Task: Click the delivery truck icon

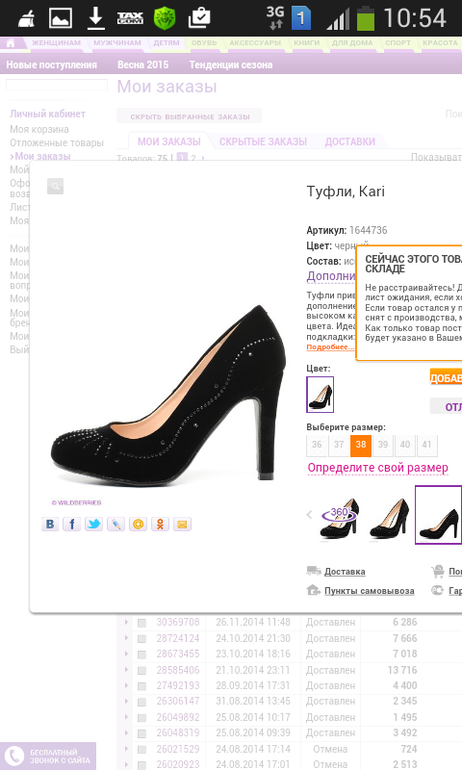Action: coord(313,571)
